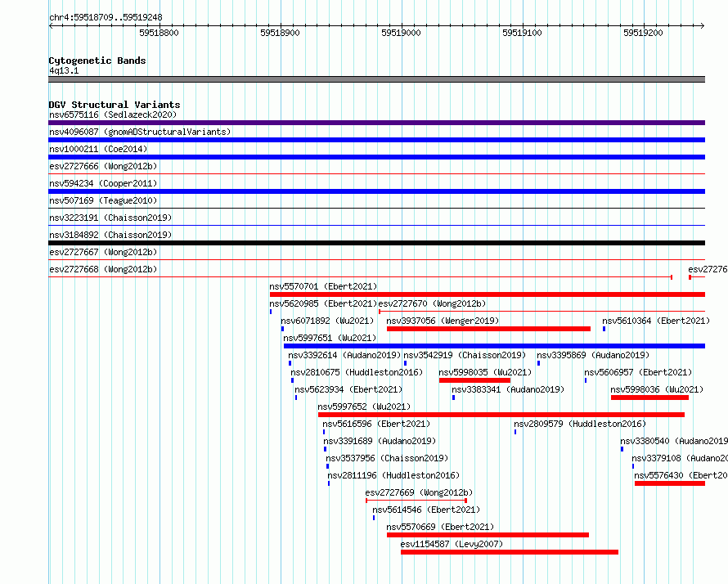728x584 pixels.
Task: Click ruler position 59519000
Action: tap(401, 33)
